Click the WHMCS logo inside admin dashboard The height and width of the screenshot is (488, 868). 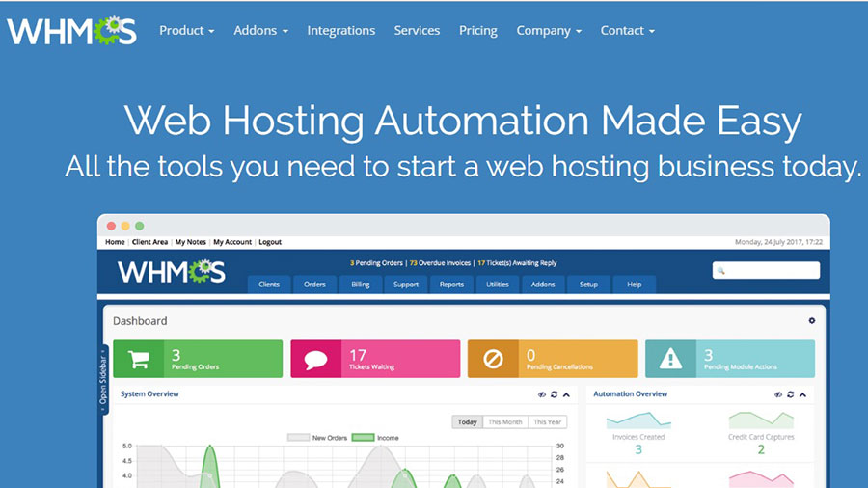(171, 272)
